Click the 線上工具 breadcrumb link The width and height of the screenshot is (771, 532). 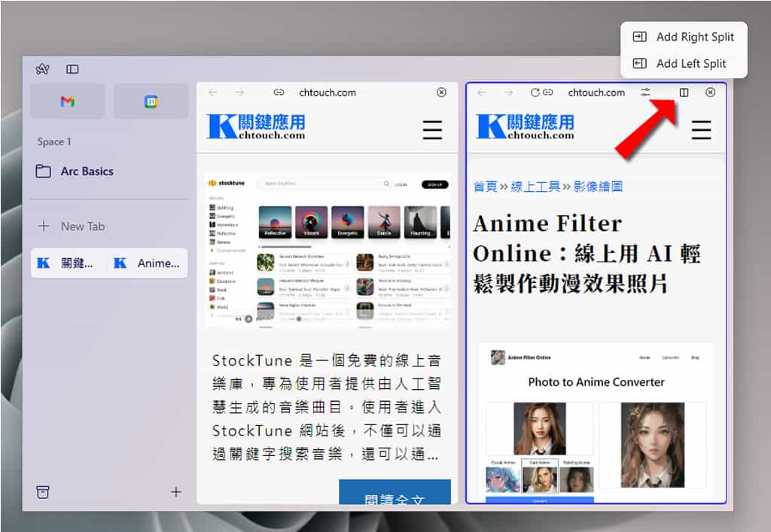tap(535, 187)
